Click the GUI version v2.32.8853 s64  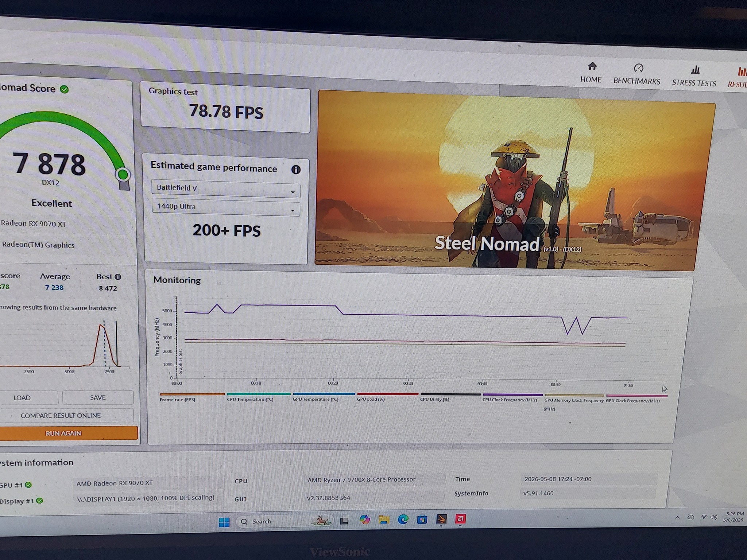point(375,497)
